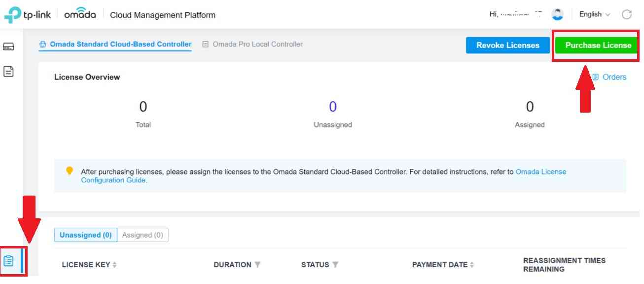Screen dimensions: 644x284
Task: Select the Unassigned (0) tab
Action: 86,235
